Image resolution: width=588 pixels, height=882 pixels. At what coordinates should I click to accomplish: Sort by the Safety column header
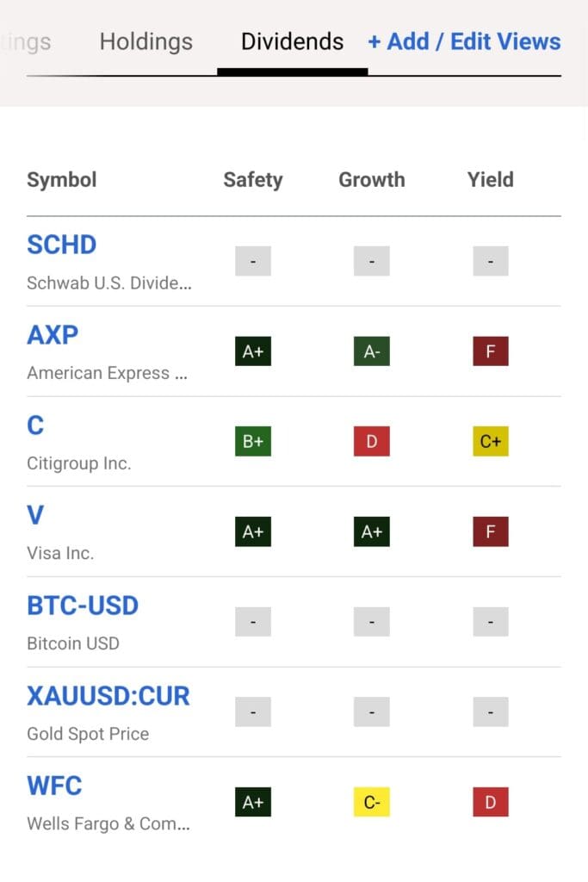click(253, 180)
